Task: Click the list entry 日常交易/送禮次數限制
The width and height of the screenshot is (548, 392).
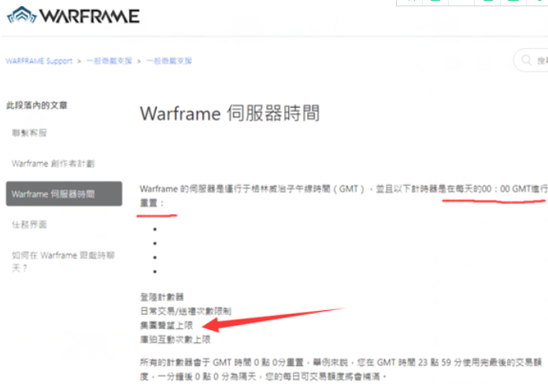Action: click(186, 311)
